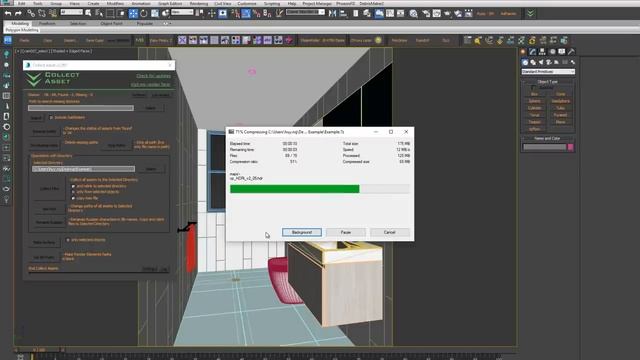Open the Render Setup icon
Viewport: 640px width, 360px height.
coord(426,13)
